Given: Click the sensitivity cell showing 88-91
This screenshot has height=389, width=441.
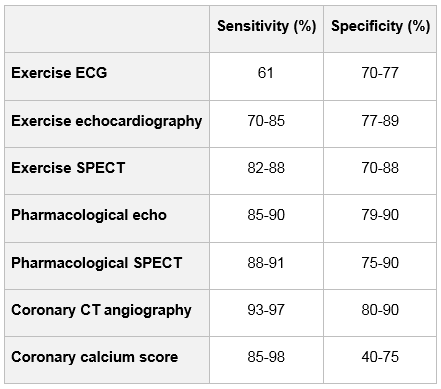Looking at the screenshot, I should (x=266, y=263).
